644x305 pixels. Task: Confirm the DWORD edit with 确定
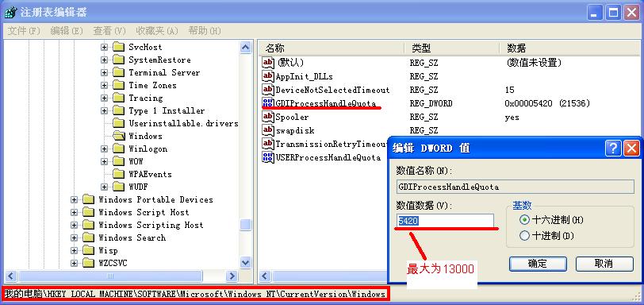click(538, 264)
